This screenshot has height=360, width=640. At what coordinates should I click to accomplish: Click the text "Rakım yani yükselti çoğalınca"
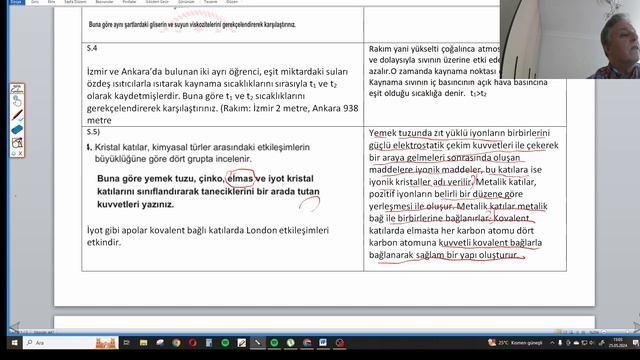tap(422, 49)
